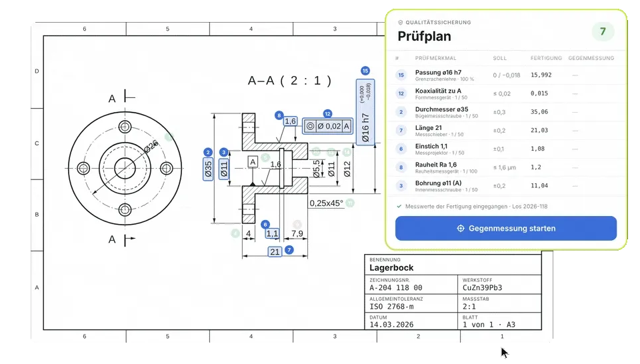Image resolution: width=640 pixels, height=364 pixels.
Task: Click faded balloon 11 beside the 0,25x45° chamfer
Action: click(350, 203)
